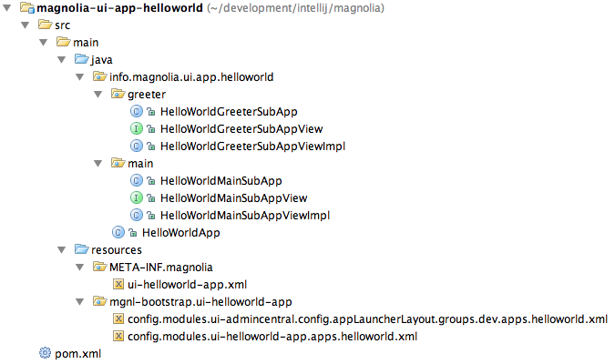Click the class icon of HelloWorldGreeterSubApp
This screenshot has height=364, width=615.
coord(136,112)
